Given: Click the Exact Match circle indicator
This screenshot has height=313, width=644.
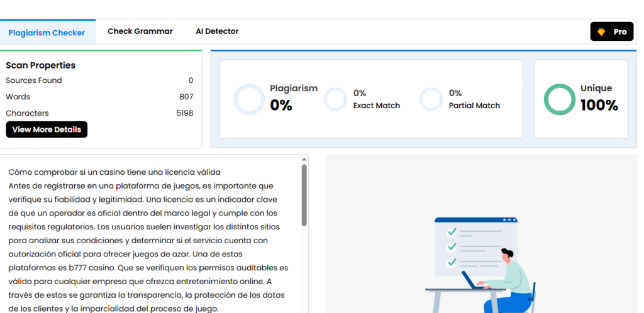Looking at the screenshot, I should point(335,99).
